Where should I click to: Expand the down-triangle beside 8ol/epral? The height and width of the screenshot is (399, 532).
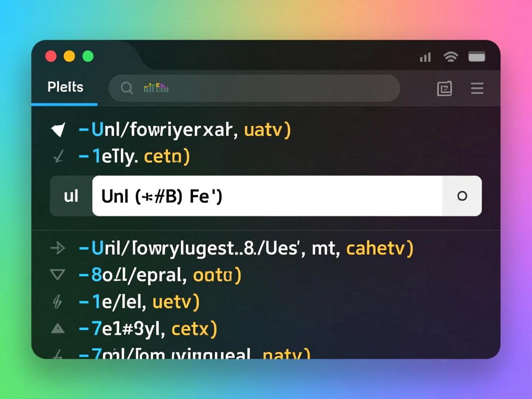pyautogui.click(x=57, y=275)
